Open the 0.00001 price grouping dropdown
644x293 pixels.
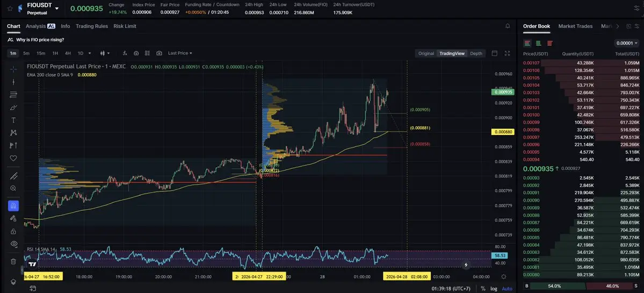[627, 43]
